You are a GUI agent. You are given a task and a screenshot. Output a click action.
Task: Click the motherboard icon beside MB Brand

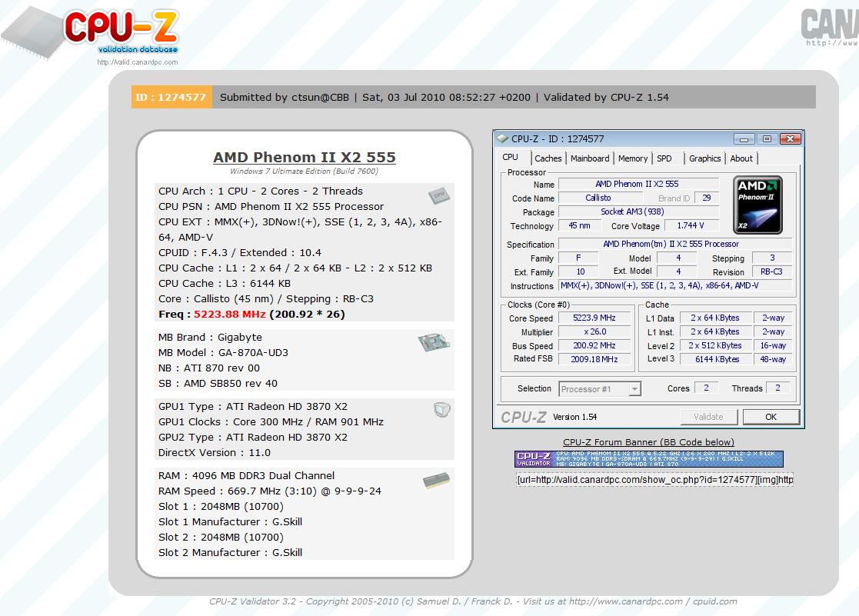[434, 342]
